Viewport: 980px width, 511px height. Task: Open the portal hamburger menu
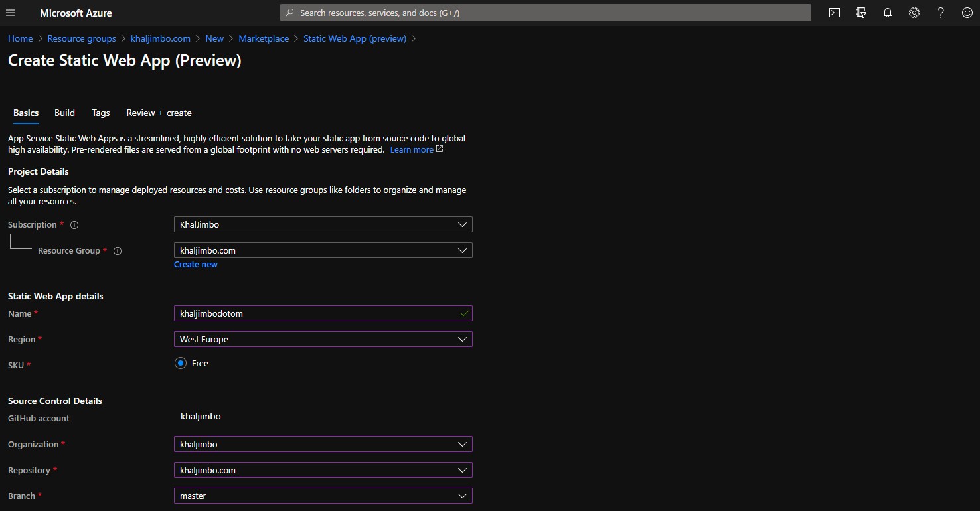coord(11,13)
